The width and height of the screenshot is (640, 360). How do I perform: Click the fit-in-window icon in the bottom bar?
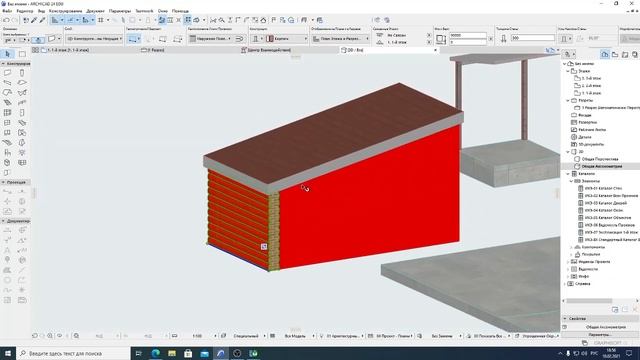tap(76, 336)
